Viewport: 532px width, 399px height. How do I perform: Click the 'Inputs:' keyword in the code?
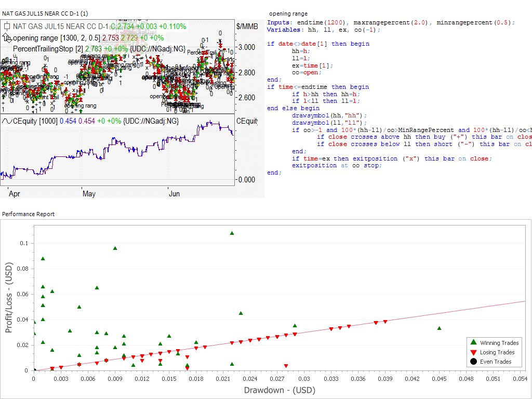tap(280, 22)
